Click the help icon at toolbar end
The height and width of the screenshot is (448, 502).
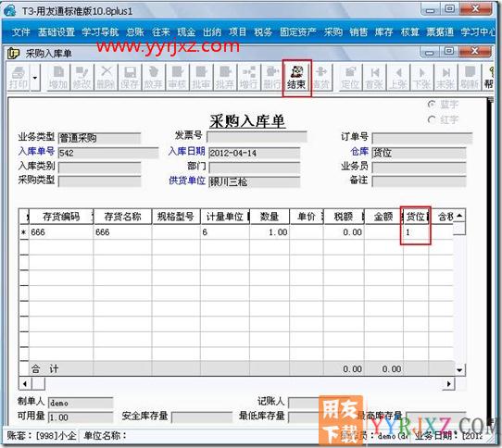coord(488,78)
